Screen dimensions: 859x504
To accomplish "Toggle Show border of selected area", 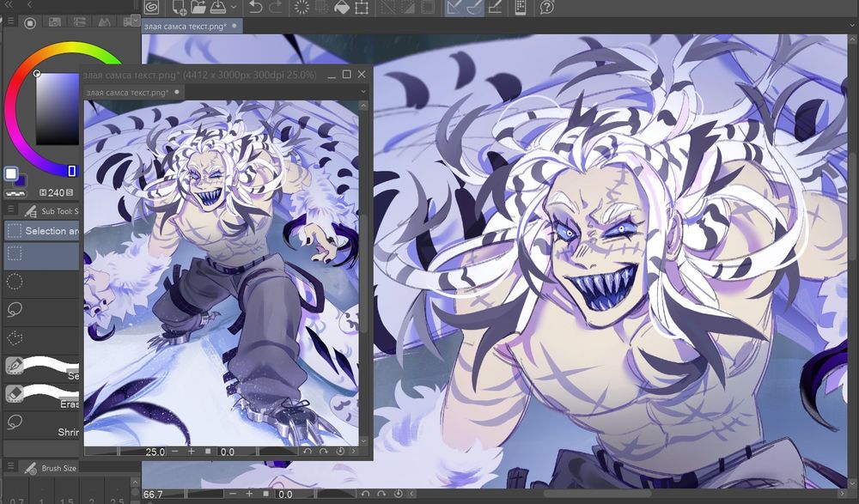I will click(427, 7).
